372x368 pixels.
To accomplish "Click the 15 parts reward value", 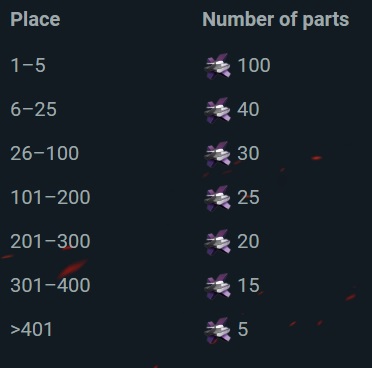I will (x=249, y=285).
